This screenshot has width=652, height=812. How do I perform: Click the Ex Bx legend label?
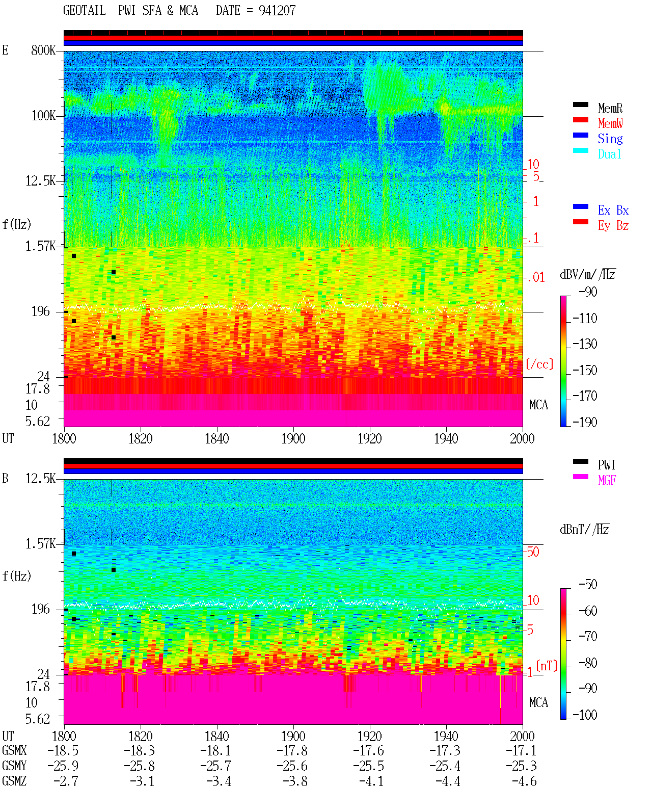tap(613, 210)
